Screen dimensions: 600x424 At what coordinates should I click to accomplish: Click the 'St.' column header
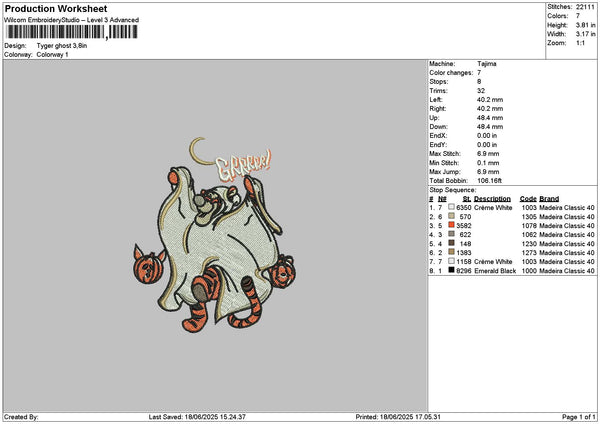pos(467,199)
